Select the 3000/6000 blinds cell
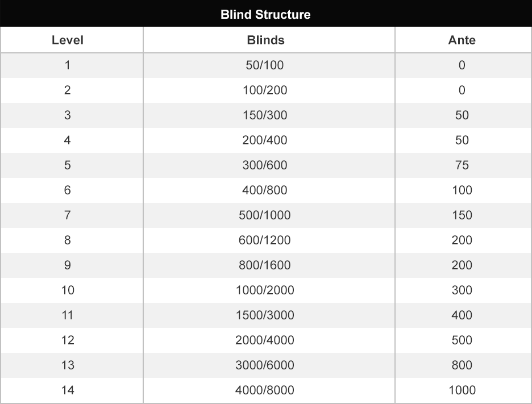 tap(265, 365)
